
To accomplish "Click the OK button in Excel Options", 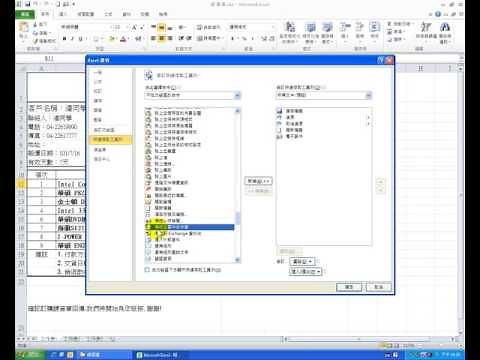I will click(349, 287).
